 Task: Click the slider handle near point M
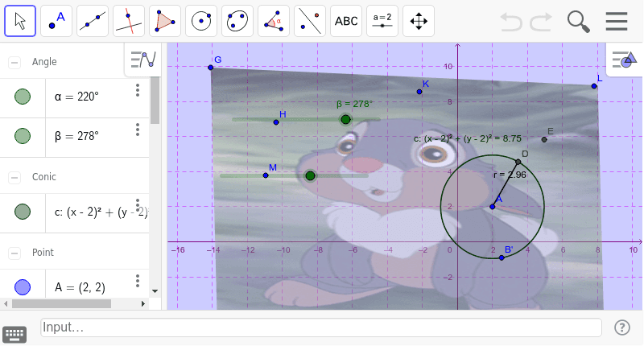pos(311,175)
